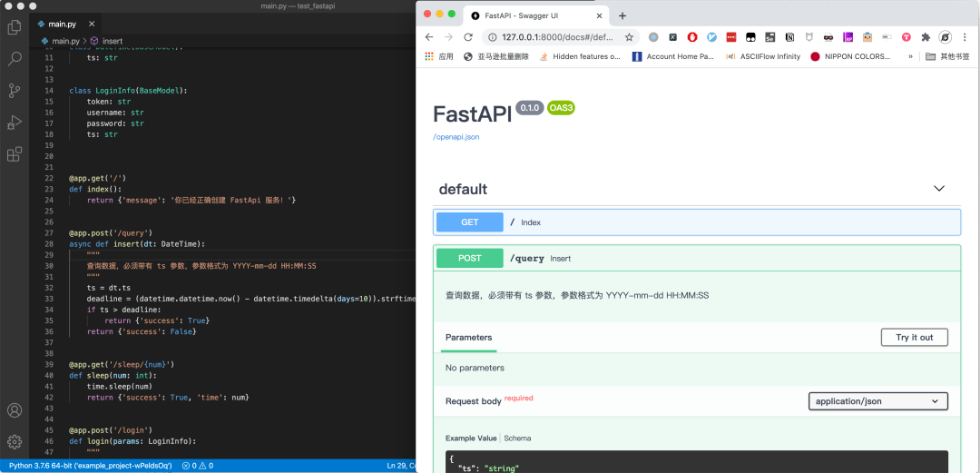
Task: Click the Ln 29 cursor position status
Action: [401, 466]
